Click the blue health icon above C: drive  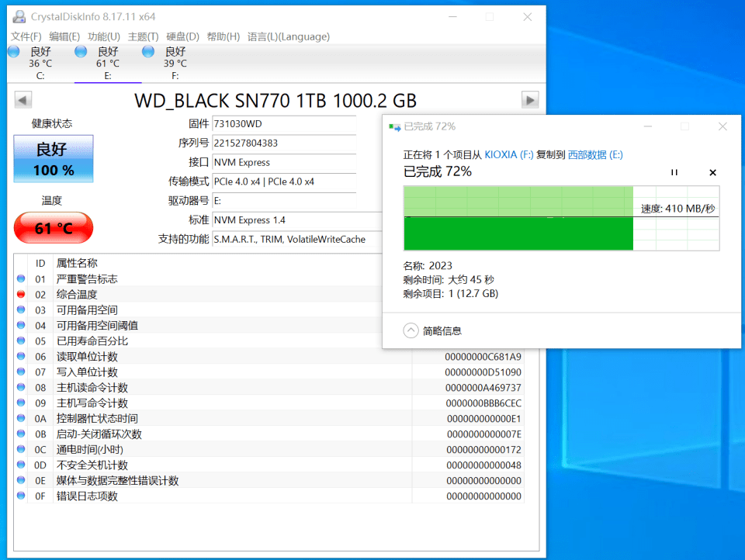coord(14,51)
